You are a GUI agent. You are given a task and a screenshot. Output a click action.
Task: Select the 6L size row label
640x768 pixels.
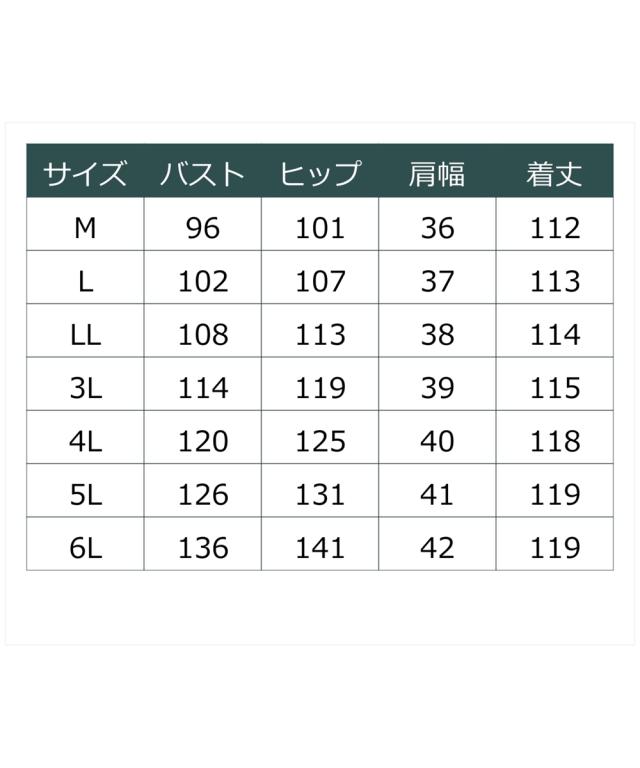[x=85, y=548]
